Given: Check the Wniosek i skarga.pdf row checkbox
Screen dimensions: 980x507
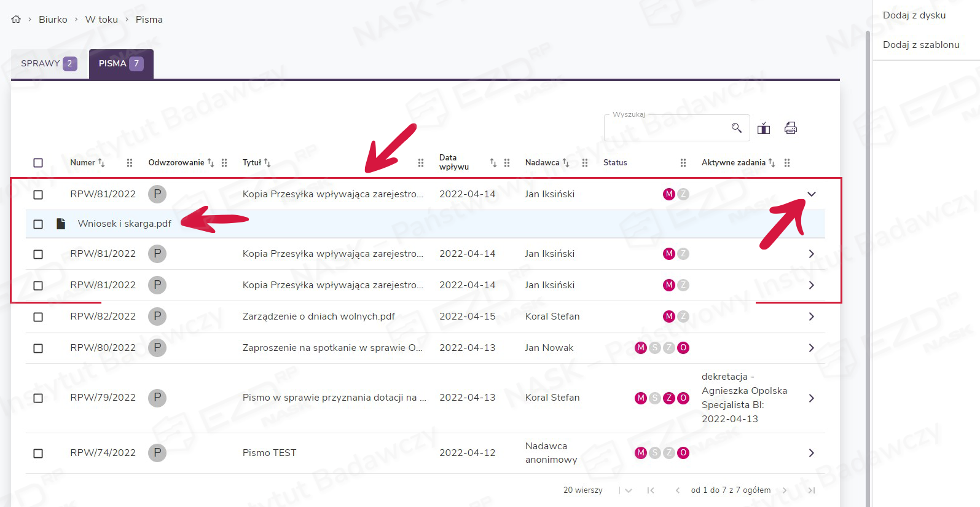Looking at the screenshot, I should [x=38, y=224].
